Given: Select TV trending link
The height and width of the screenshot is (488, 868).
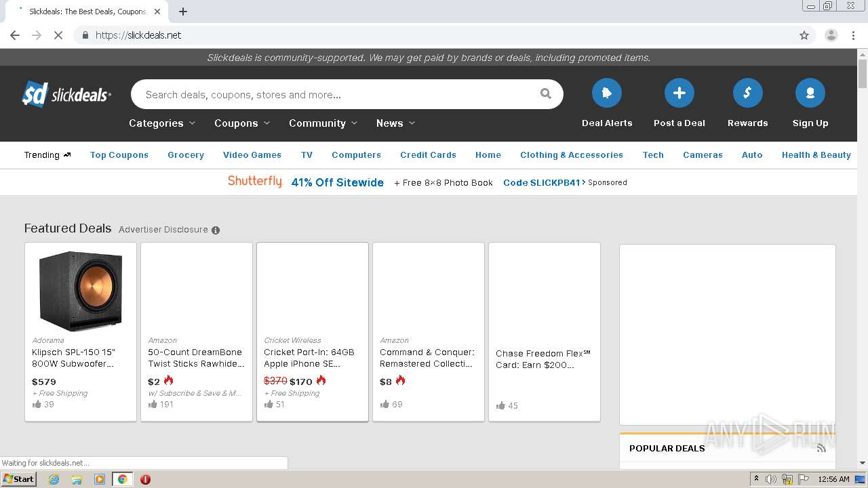Looking at the screenshot, I should pyautogui.click(x=307, y=155).
